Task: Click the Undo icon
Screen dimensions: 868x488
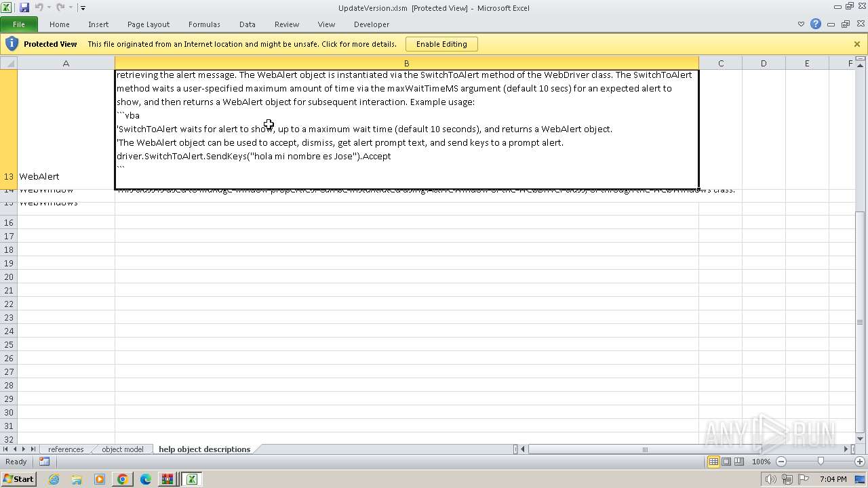Action: 39,7
